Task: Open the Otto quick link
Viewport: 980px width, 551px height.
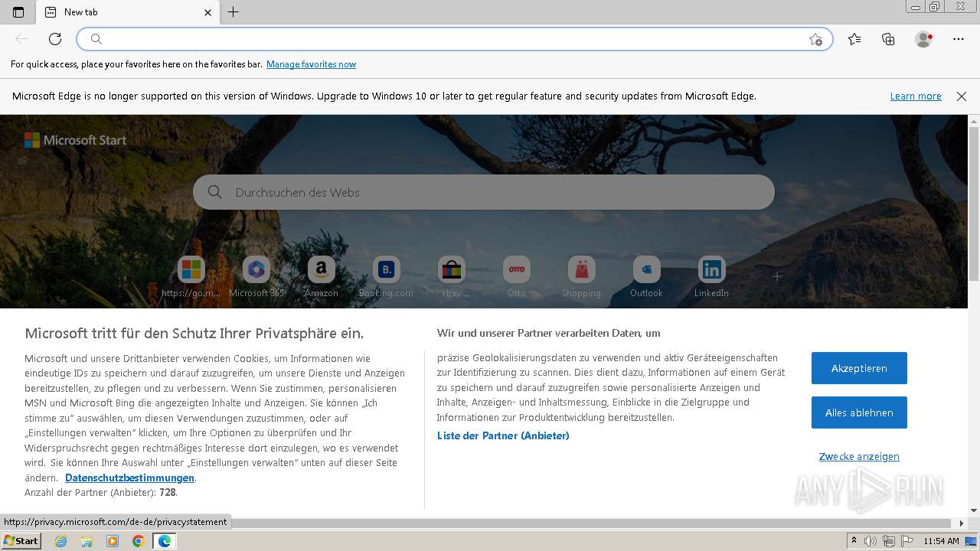Action: coord(517,277)
